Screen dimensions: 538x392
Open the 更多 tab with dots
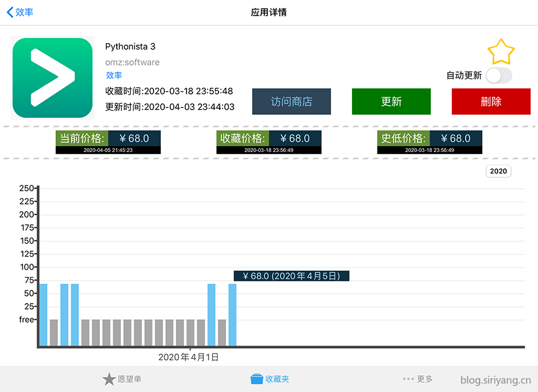418,379
